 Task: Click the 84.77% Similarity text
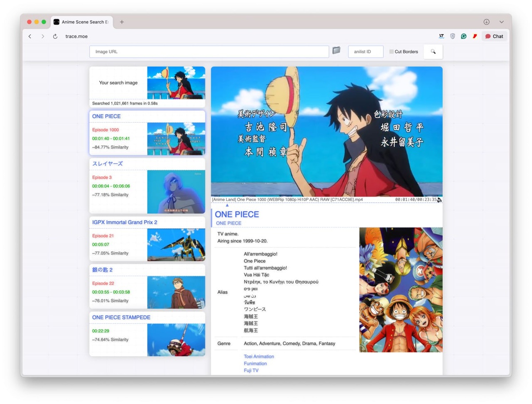[x=110, y=147]
